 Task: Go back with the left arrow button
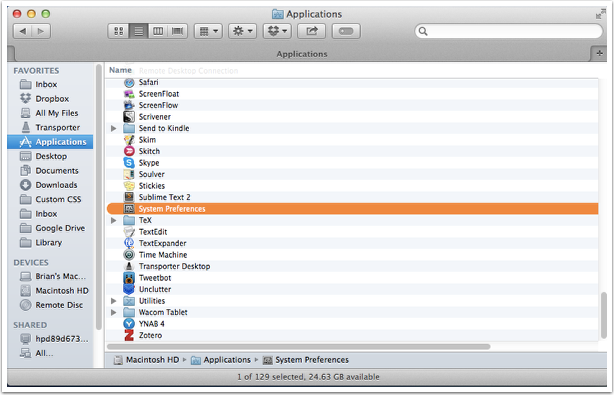(x=23, y=31)
